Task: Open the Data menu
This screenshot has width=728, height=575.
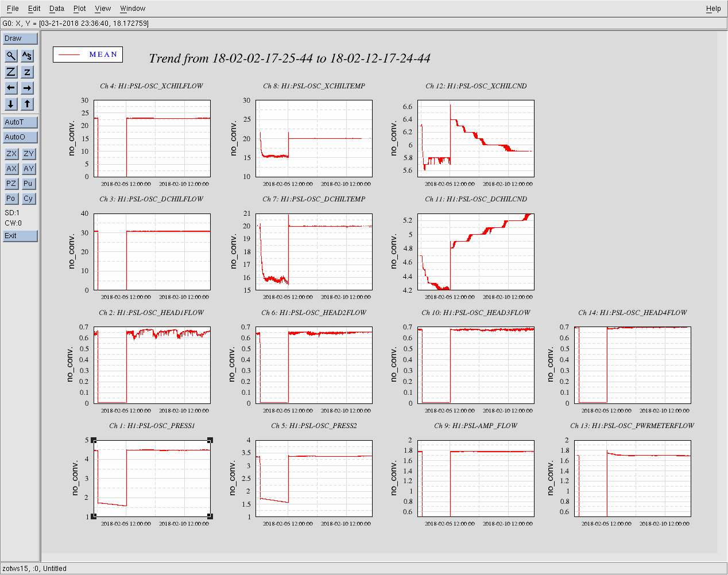Action: 57,9
